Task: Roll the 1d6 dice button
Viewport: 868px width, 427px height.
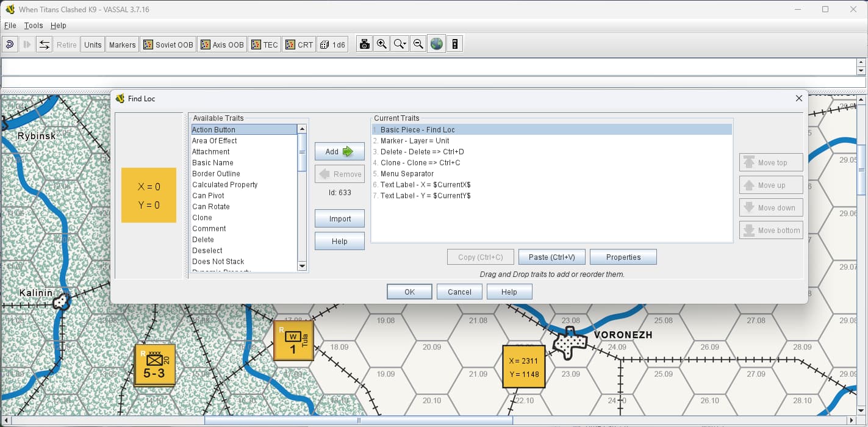Action: [332, 45]
